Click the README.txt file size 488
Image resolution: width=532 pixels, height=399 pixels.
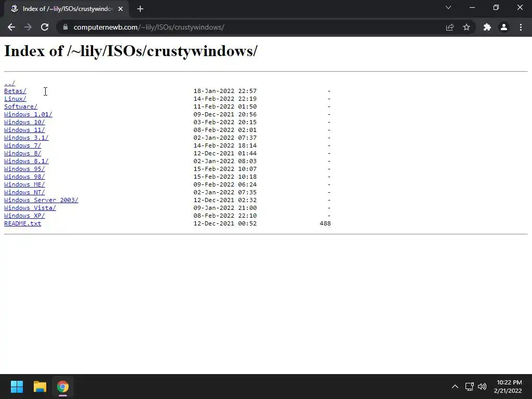pos(325,223)
